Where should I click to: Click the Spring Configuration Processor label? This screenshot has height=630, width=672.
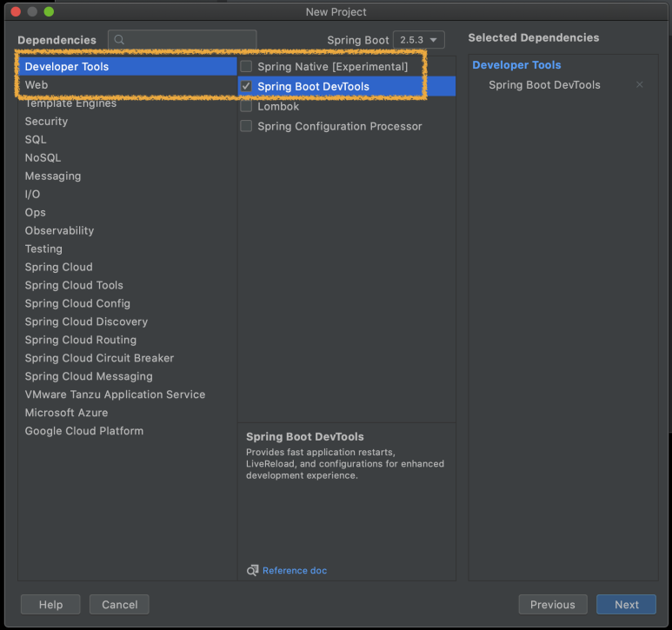(339, 126)
